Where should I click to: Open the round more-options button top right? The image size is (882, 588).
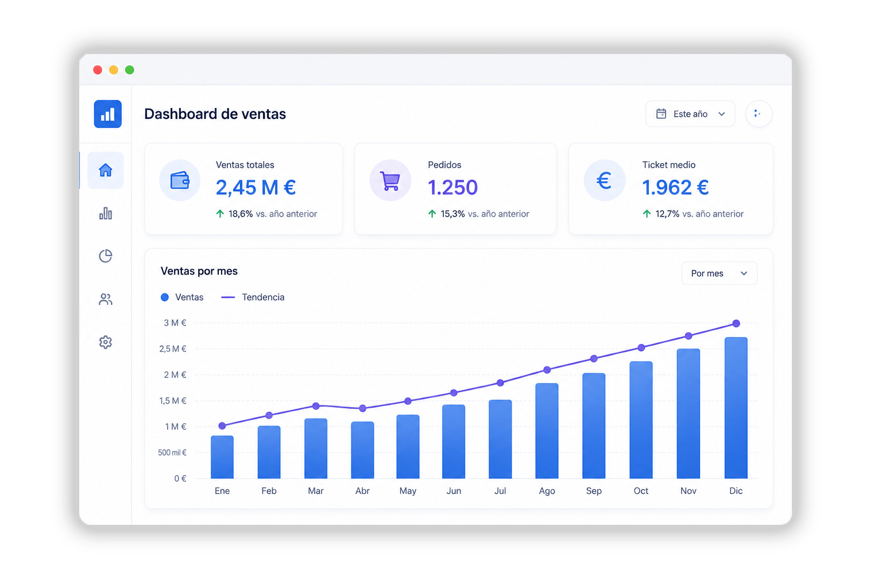click(x=759, y=114)
